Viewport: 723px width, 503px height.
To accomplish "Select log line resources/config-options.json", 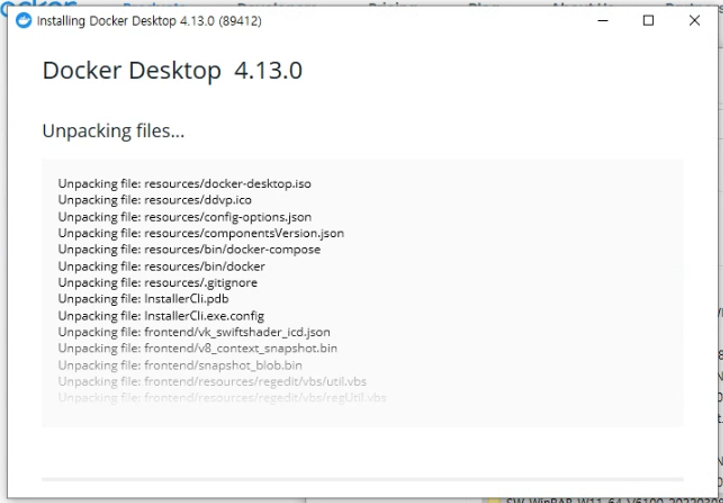I will tap(185, 217).
